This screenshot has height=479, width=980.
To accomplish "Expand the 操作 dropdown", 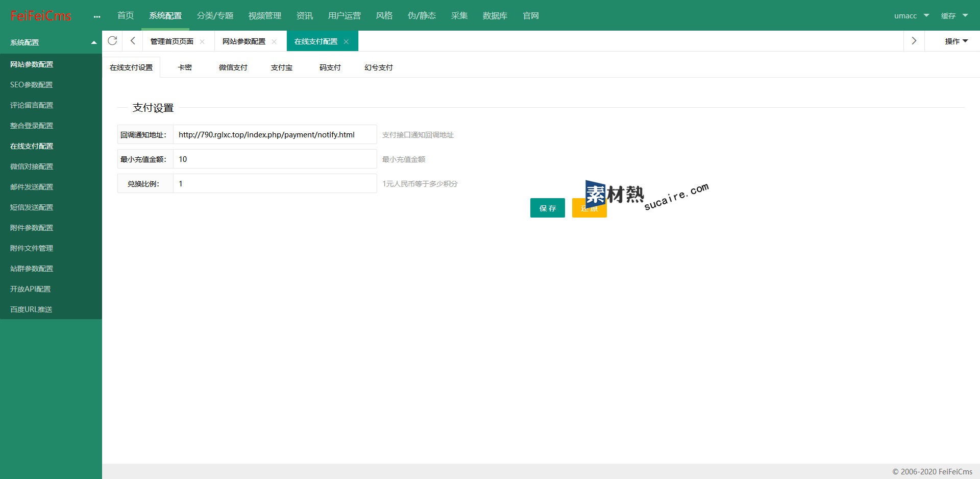I will (x=956, y=41).
